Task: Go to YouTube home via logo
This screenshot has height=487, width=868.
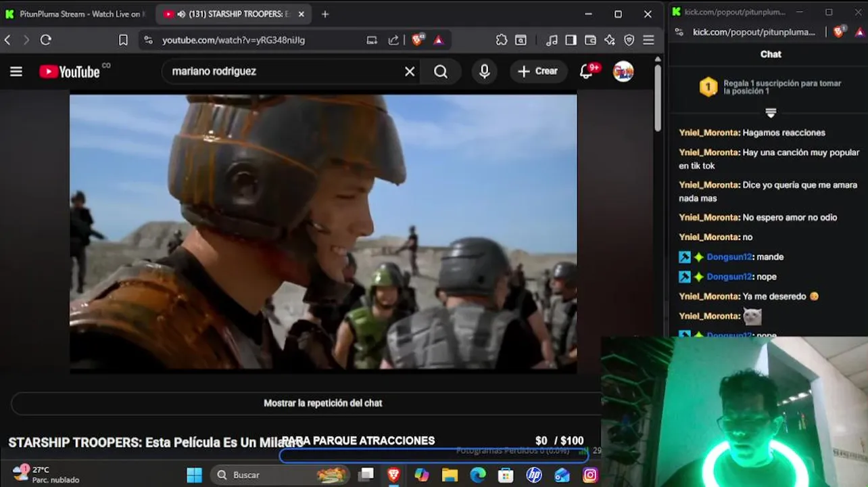Action: tap(70, 71)
